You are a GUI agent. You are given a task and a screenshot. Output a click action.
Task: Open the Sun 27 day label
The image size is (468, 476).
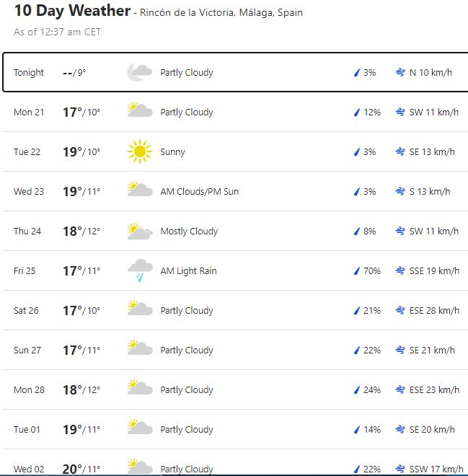click(27, 351)
